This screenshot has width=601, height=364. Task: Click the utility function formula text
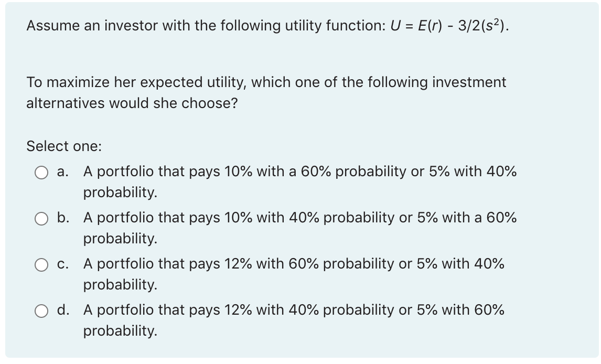point(448,25)
